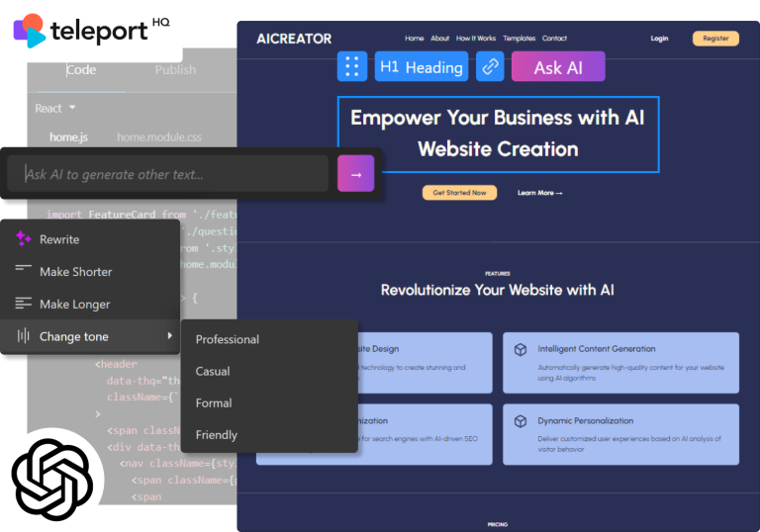Select the Empower Your Business heading box
This screenshot has height=532, width=760.
tap(499, 134)
